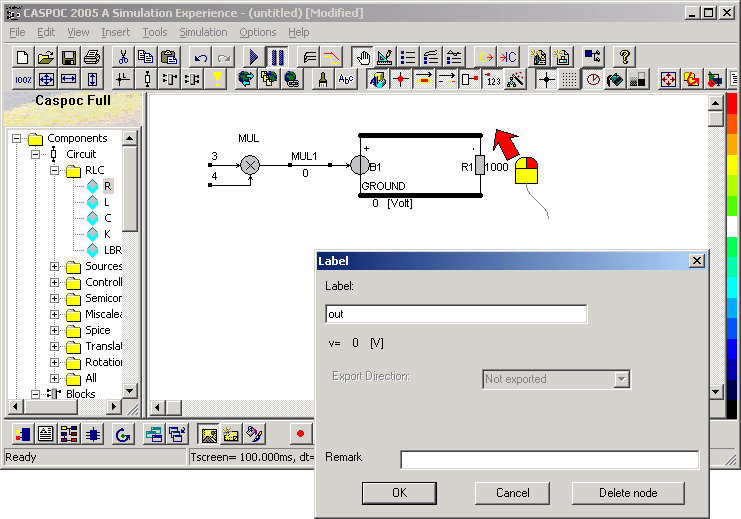Click the Delete node button
This screenshot has width=741, height=519.
coord(628,493)
